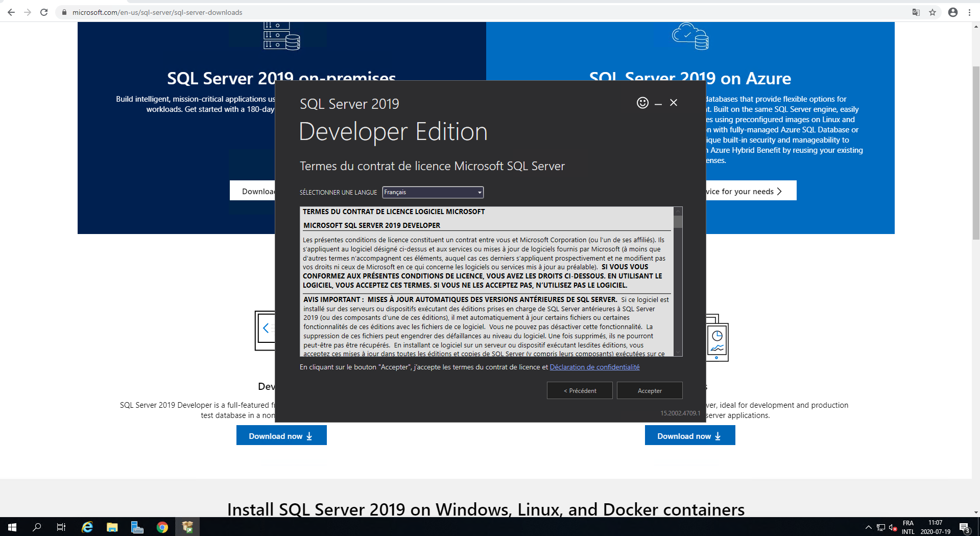
Task: Open the Déclaration de confidentialité link
Action: tap(594, 367)
